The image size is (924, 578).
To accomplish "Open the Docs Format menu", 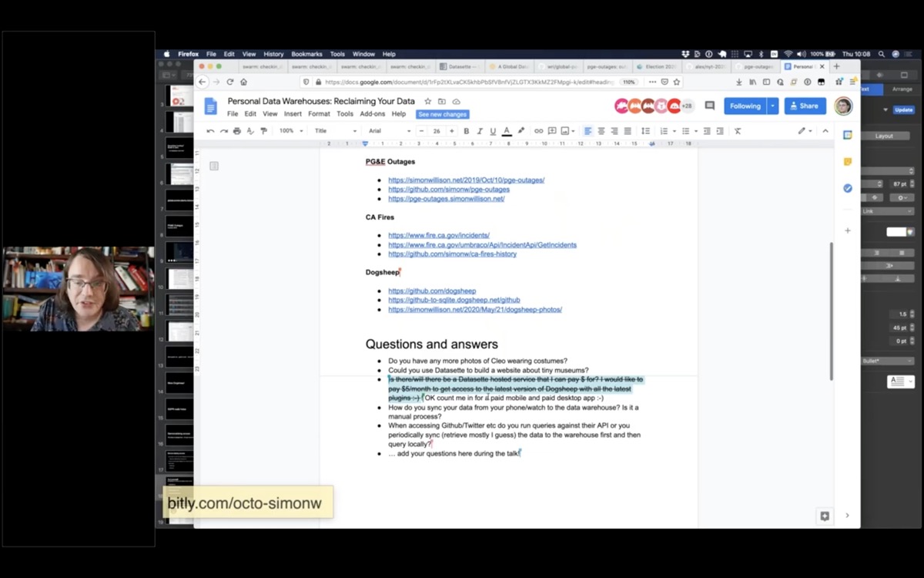I will tap(319, 114).
